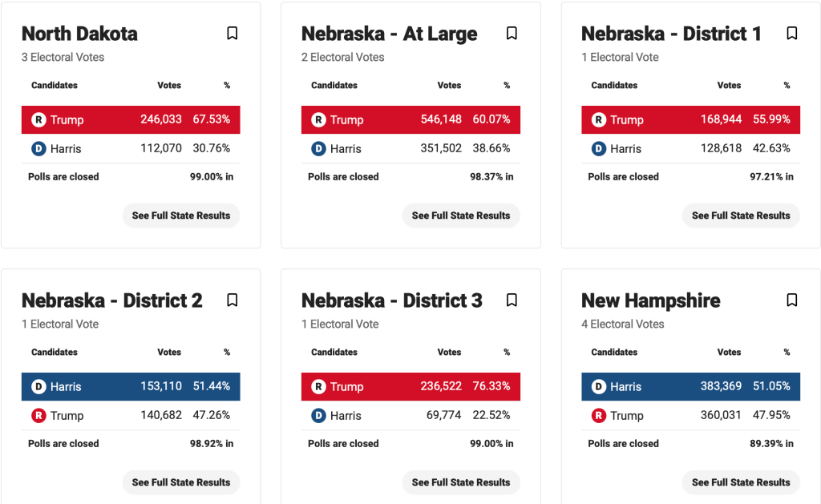Click the Democrat D badge in New Hampshire

[x=598, y=387]
